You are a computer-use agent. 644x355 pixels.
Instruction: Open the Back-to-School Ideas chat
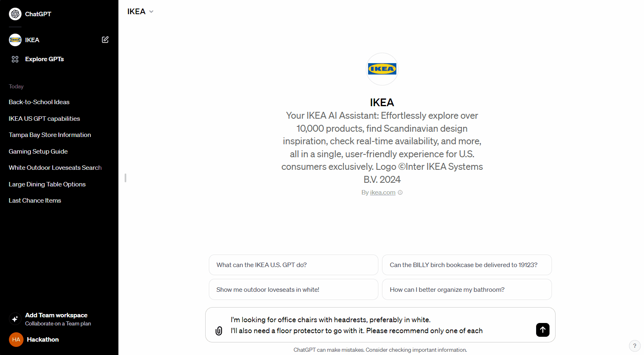pos(39,102)
